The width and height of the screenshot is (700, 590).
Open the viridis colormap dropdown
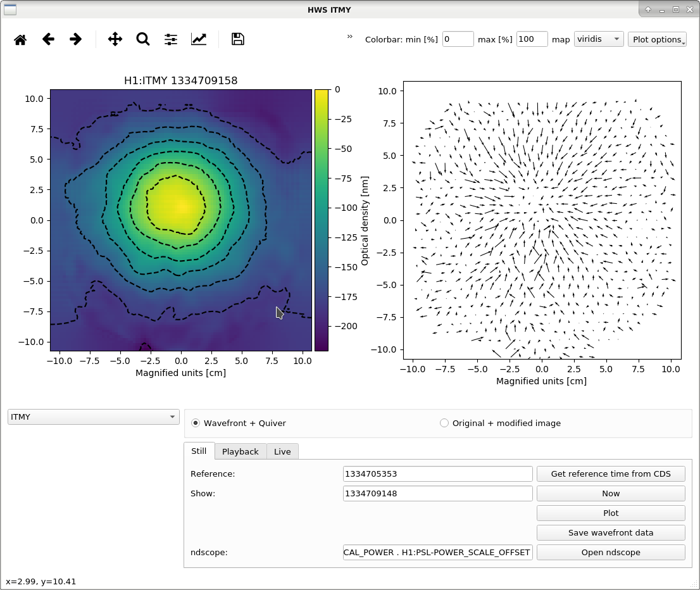tap(599, 39)
